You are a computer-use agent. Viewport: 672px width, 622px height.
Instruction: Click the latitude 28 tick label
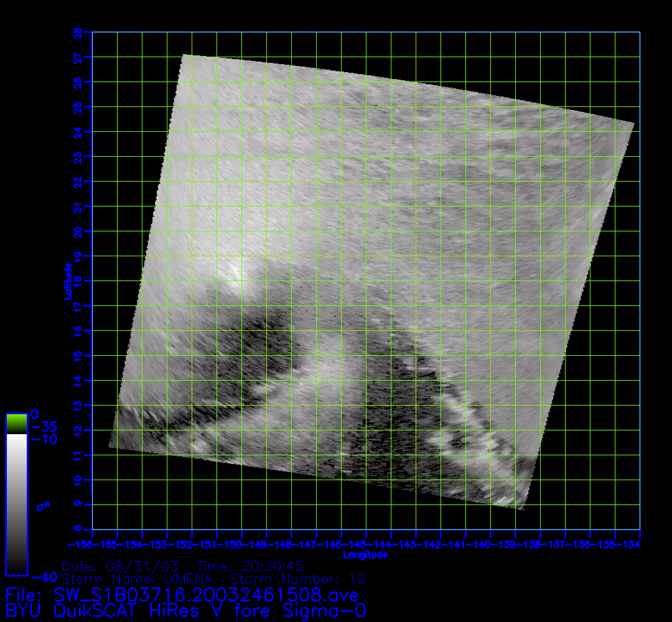[78, 32]
